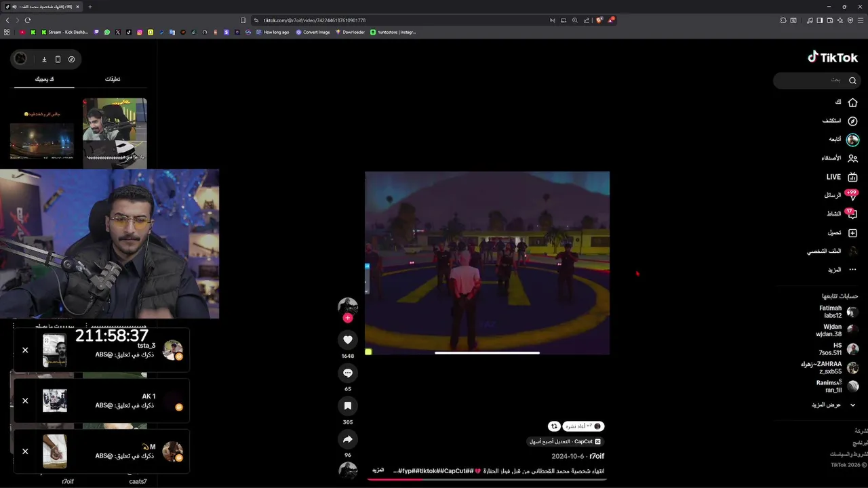Expand the video description with المزيد
The height and width of the screenshot is (488, 868).
[378, 470]
